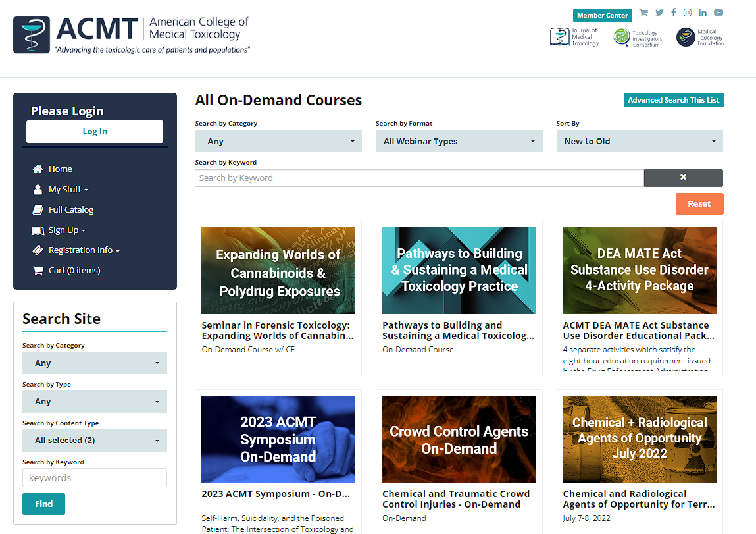Image resolution: width=756 pixels, height=534 pixels.
Task: Open ACMT's YouTube channel
Action: tap(718, 12)
